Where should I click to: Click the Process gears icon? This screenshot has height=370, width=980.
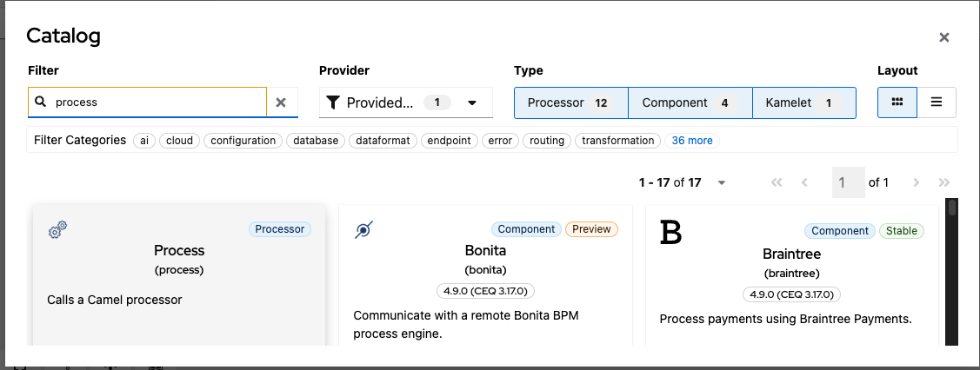(x=57, y=230)
